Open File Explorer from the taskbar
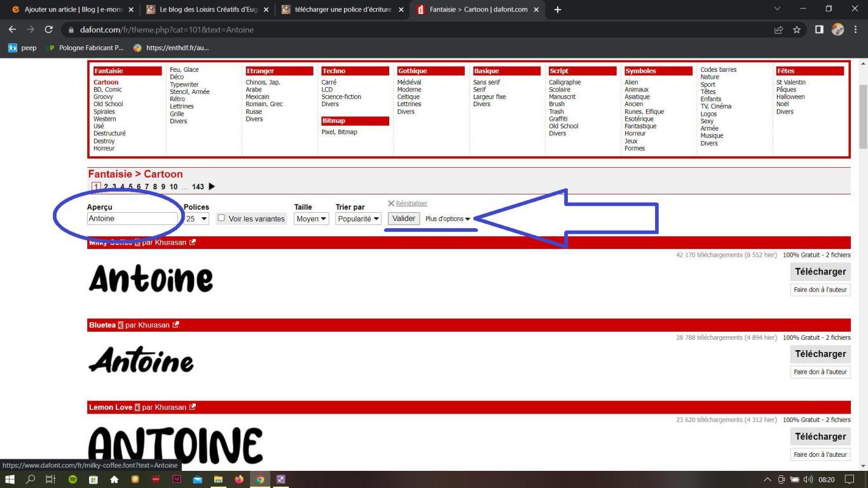 [x=217, y=480]
